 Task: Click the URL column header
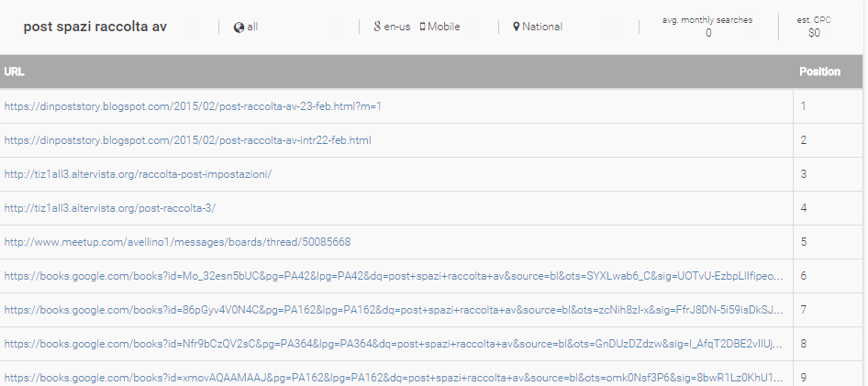(14, 72)
